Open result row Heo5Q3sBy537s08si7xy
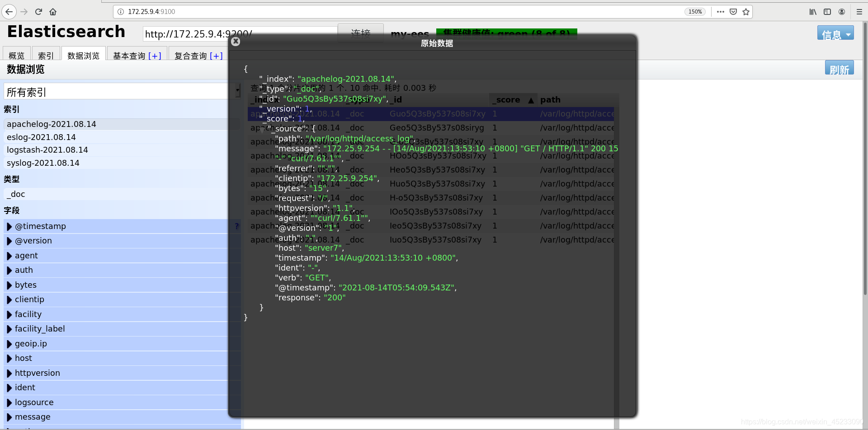Image resolution: width=868 pixels, height=430 pixels. click(x=431, y=170)
